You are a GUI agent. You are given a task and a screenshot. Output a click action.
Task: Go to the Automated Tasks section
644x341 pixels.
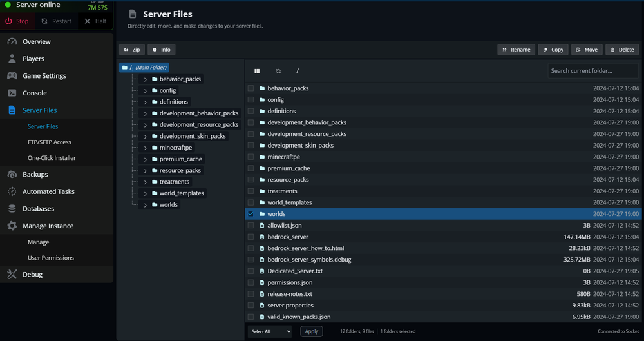pos(48,191)
